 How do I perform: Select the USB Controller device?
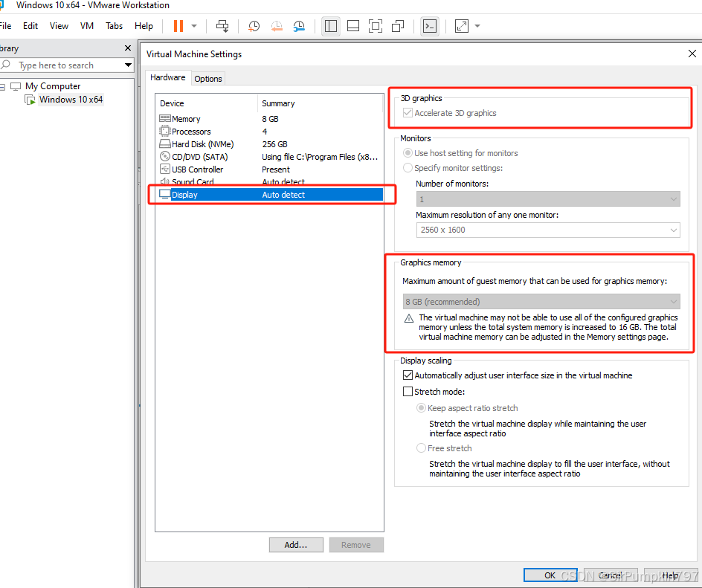(271, 169)
